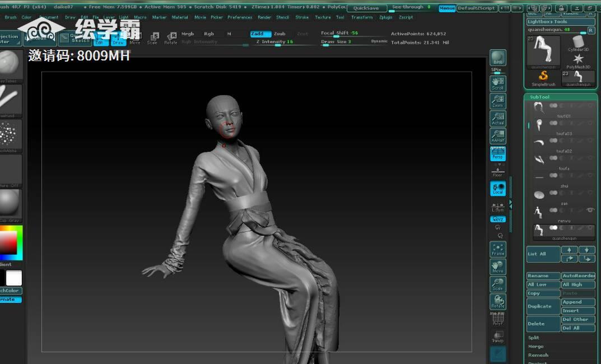Select the Scroll canvas tool
The height and width of the screenshot is (364, 601).
[497, 83]
